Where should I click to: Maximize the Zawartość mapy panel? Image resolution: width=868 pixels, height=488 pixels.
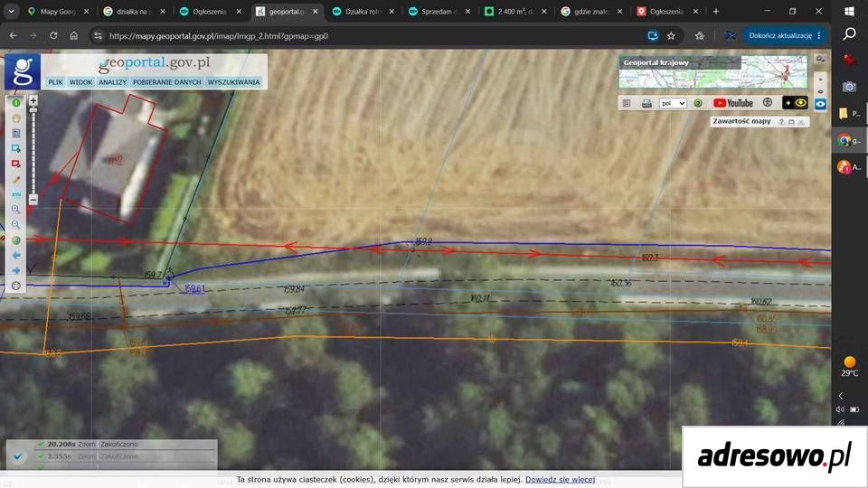[791, 122]
